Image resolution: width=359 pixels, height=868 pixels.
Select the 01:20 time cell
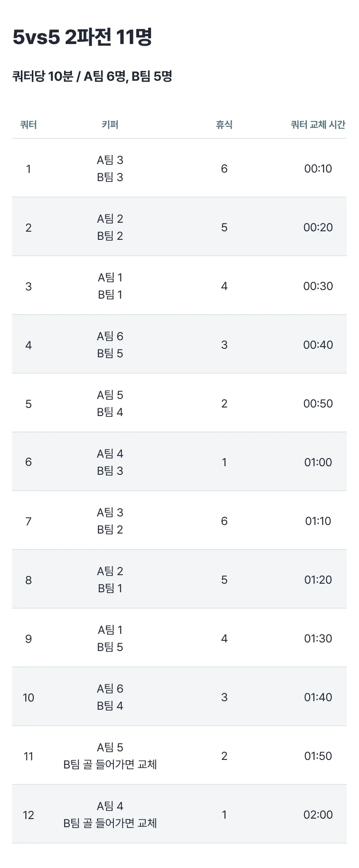click(x=318, y=580)
